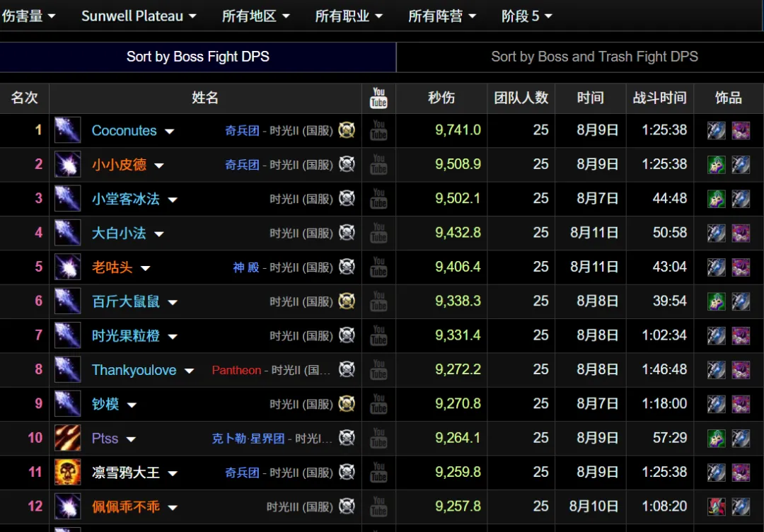Open the 阶段 5 phase dropdown

pos(527,16)
